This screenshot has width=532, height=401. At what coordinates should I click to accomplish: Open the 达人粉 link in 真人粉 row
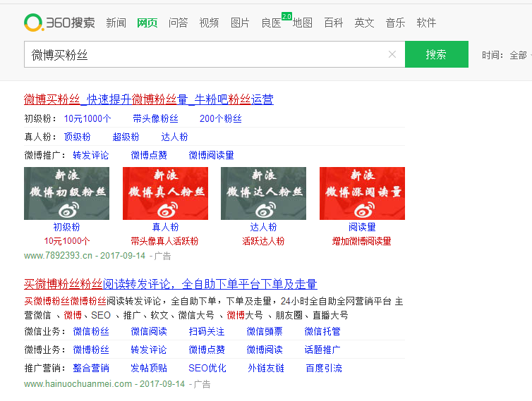(174, 137)
